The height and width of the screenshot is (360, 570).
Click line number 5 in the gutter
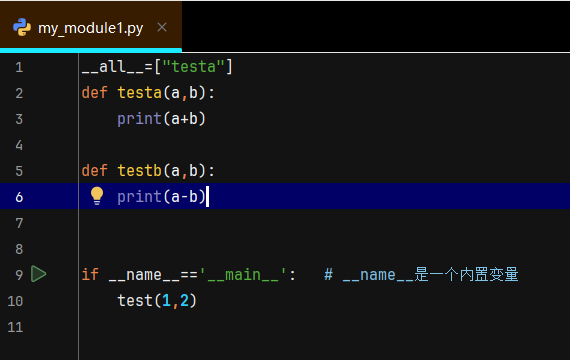coord(19,171)
